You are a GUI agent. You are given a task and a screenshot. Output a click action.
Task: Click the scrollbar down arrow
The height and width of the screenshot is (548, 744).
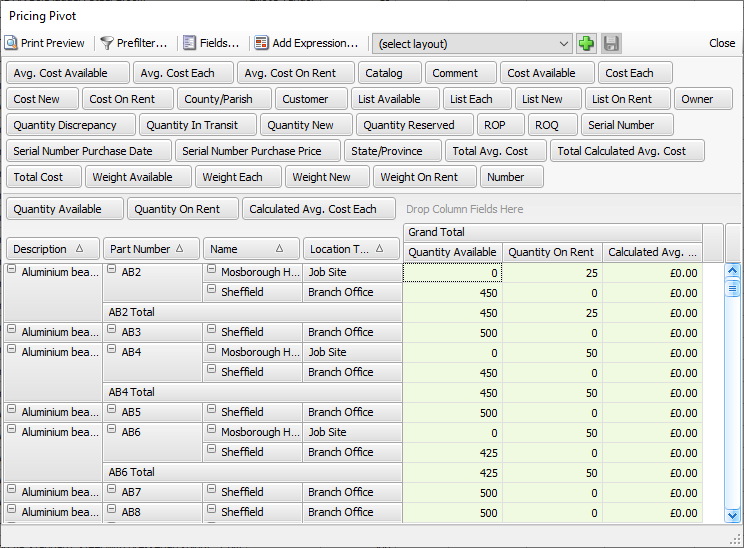click(732, 515)
